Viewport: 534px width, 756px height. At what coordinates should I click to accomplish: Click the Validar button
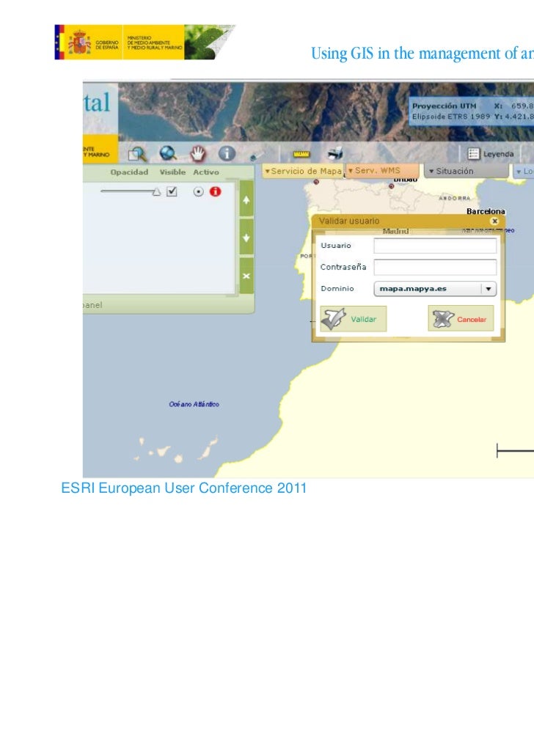tap(353, 319)
